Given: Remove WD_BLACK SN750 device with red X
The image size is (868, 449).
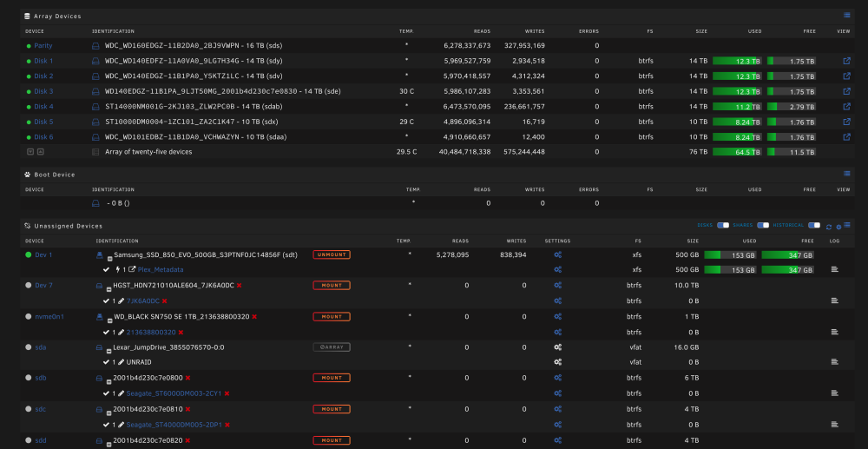Looking at the screenshot, I should click(x=254, y=317).
